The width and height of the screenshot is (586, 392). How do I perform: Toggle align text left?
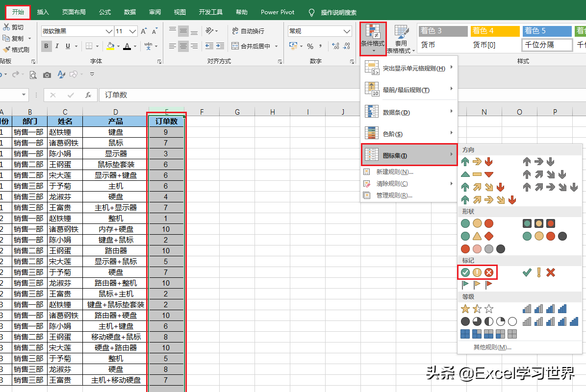(172, 46)
